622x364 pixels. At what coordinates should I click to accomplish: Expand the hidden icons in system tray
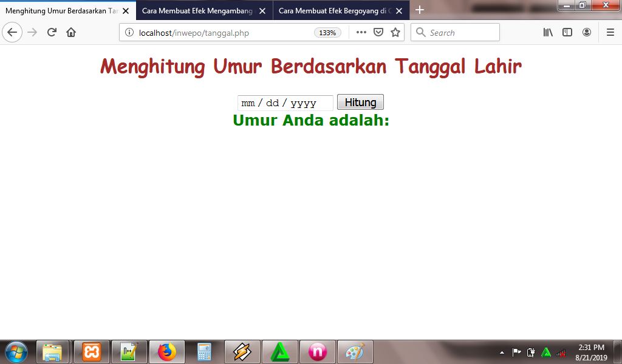[x=502, y=351]
